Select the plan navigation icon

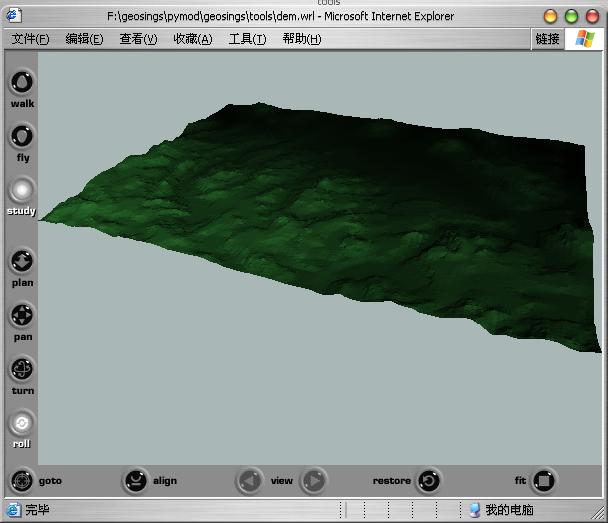point(22,262)
